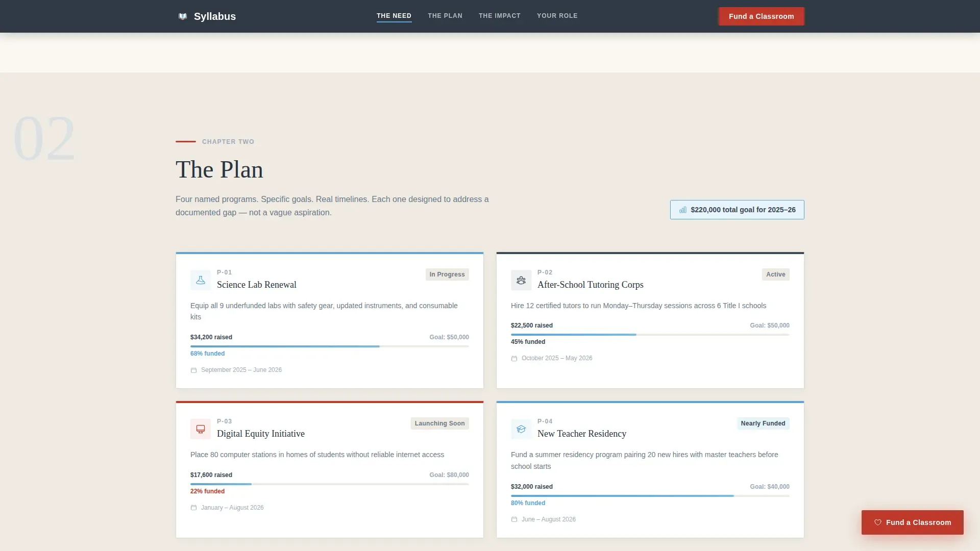Click the After-School Tutoring Corps people icon

(x=521, y=280)
